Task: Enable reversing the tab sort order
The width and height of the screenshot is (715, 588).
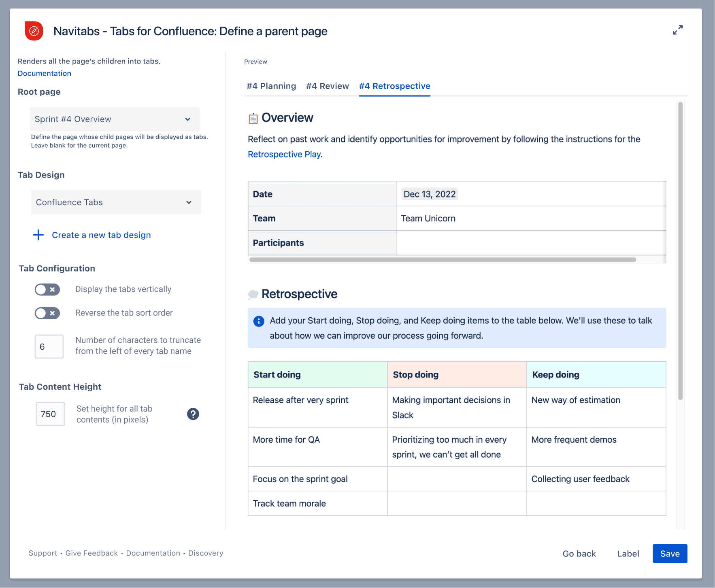Action: tap(47, 313)
